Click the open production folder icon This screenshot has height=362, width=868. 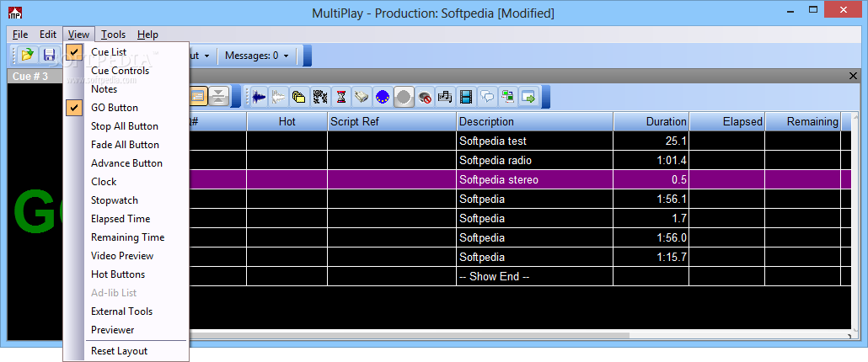pyautogui.click(x=27, y=55)
